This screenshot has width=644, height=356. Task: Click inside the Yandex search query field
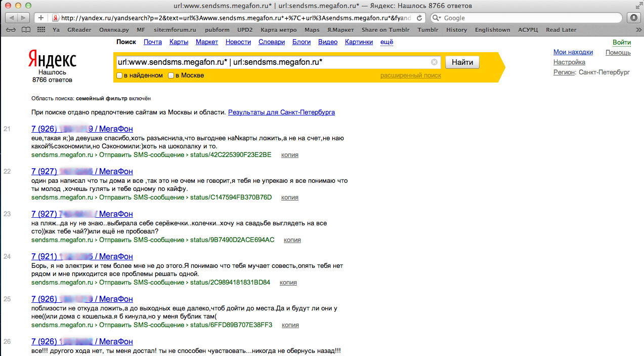point(273,62)
